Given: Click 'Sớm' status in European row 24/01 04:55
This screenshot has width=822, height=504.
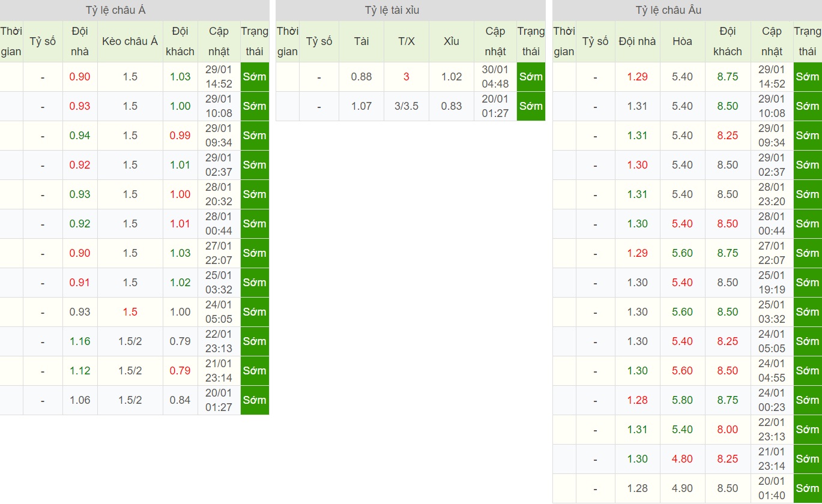Looking at the screenshot, I should 807,371.
